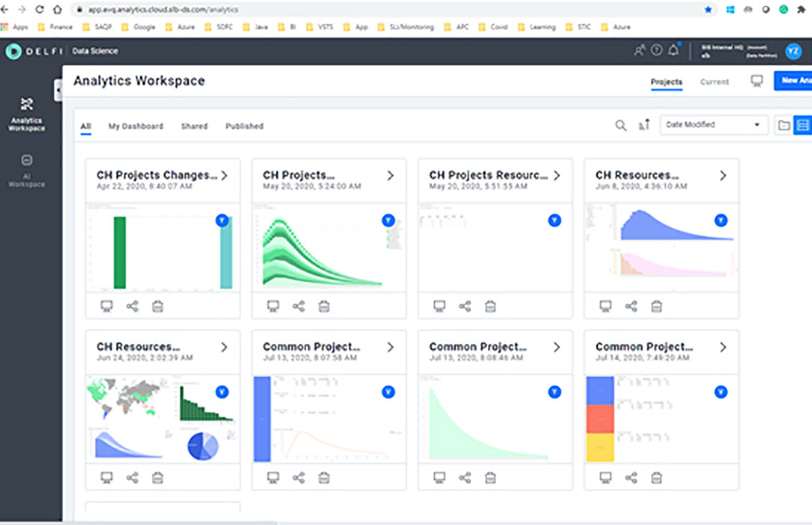The height and width of the screenshot is (525, 812).
Task: Open the monitor icon on Common Project Jul 14
Action: coord(606,477)
